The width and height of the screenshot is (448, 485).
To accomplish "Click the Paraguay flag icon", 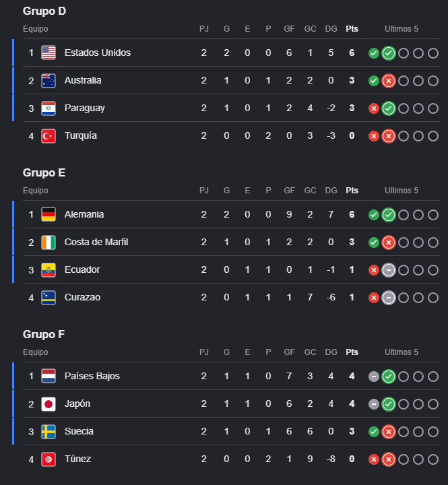I will [x=49, y=108].
